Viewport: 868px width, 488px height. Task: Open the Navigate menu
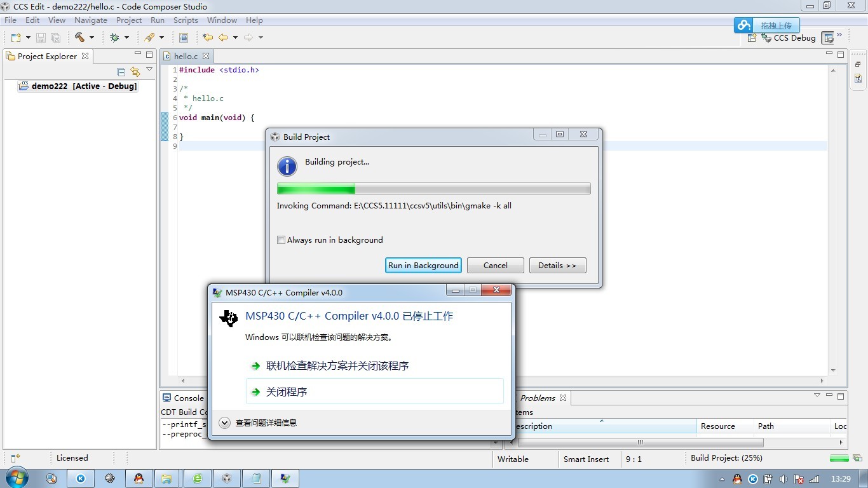pyautogui.click(x=91, y=20)
